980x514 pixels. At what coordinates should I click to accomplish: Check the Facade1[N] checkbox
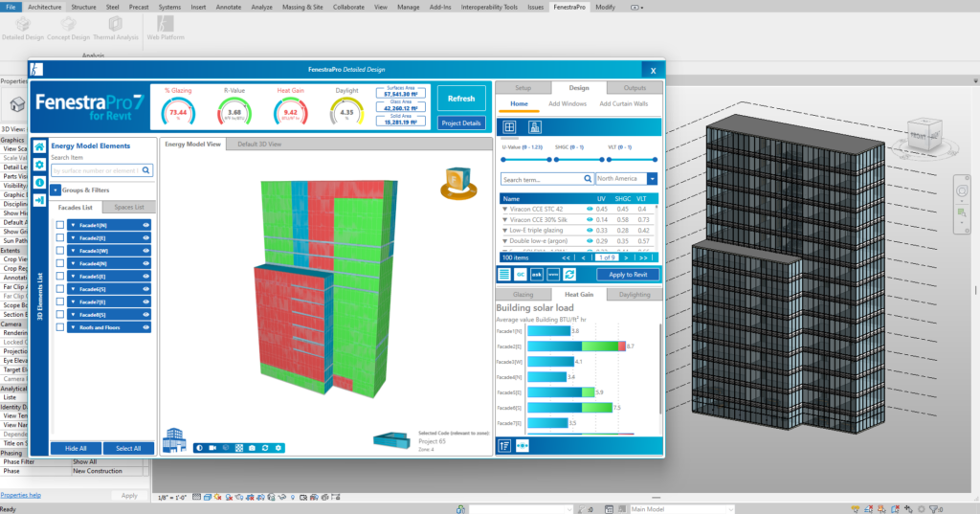pyautogui.click(x=60, y=225)
